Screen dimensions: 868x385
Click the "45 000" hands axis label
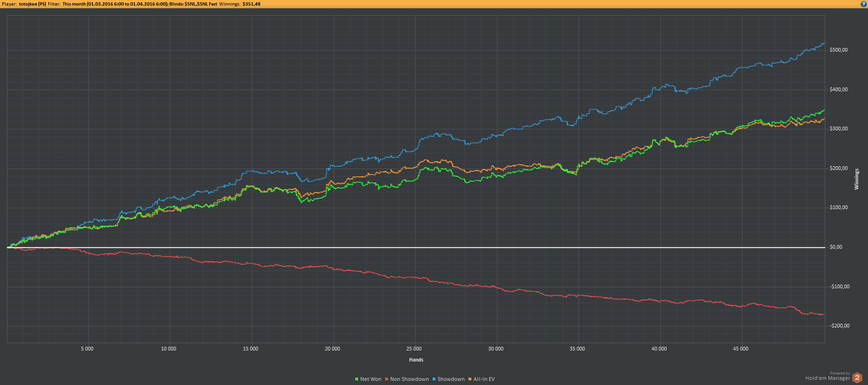pyautogui.click(x=741, y=349)
